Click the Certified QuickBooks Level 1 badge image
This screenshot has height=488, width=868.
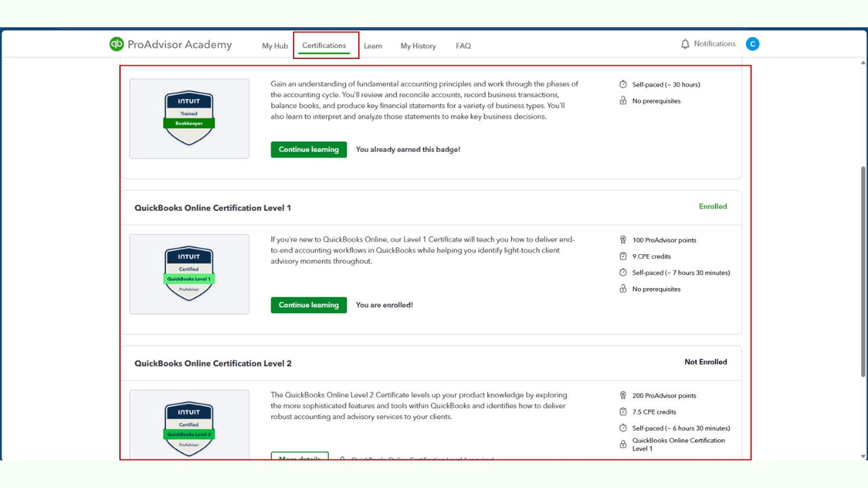(x=189, y=274)
